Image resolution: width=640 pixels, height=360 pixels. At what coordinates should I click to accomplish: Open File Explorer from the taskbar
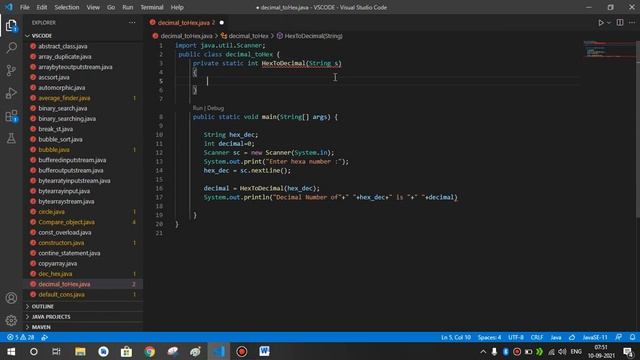pyautogui.click(x=80, y=351)
